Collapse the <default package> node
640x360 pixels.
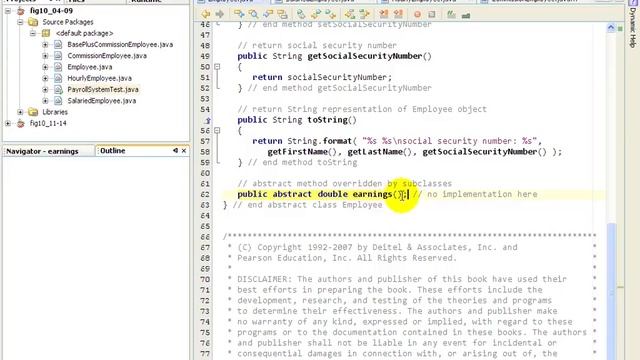[33, 33]
